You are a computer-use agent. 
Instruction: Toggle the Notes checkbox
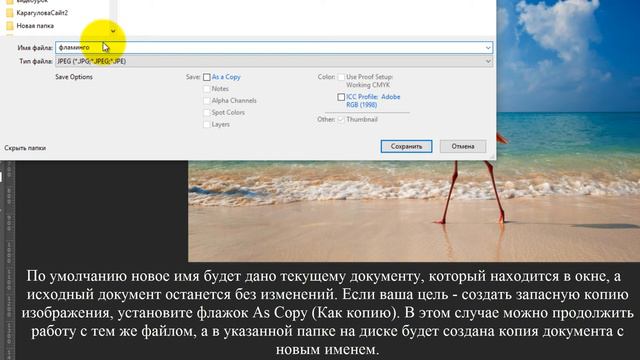207,89
